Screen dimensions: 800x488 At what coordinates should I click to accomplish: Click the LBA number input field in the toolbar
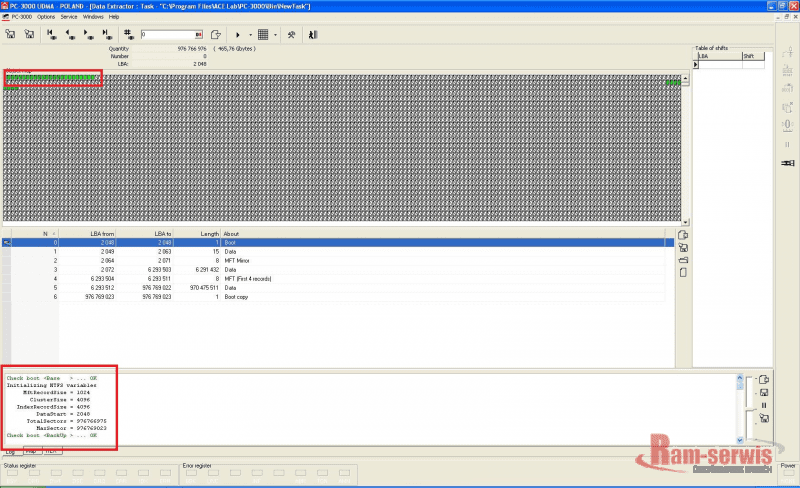click(170, 34)
